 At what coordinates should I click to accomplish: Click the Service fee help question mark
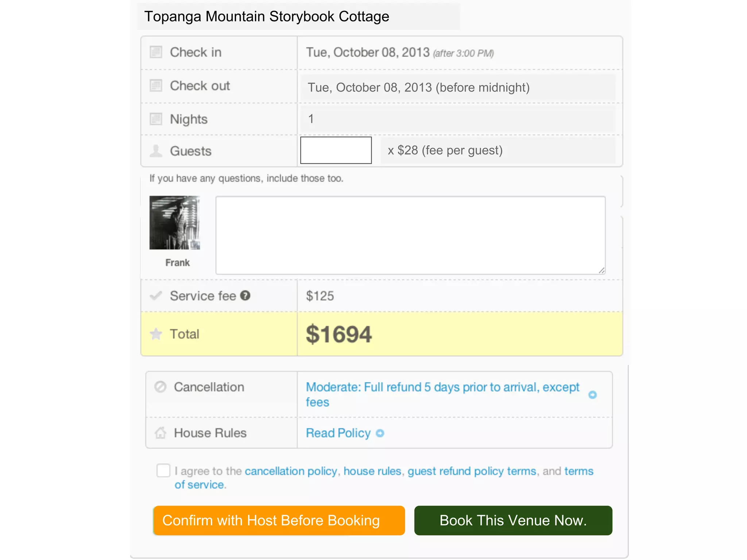[x=245, y=295]
